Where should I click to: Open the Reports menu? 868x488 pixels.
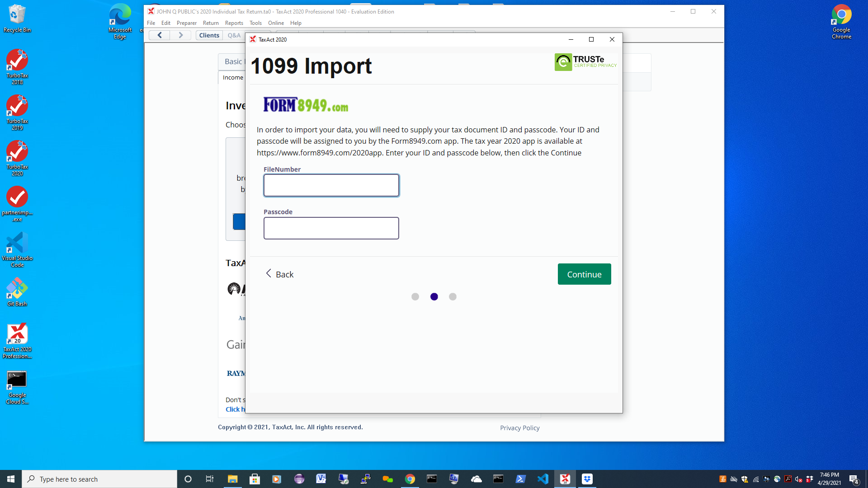point(234,23)
